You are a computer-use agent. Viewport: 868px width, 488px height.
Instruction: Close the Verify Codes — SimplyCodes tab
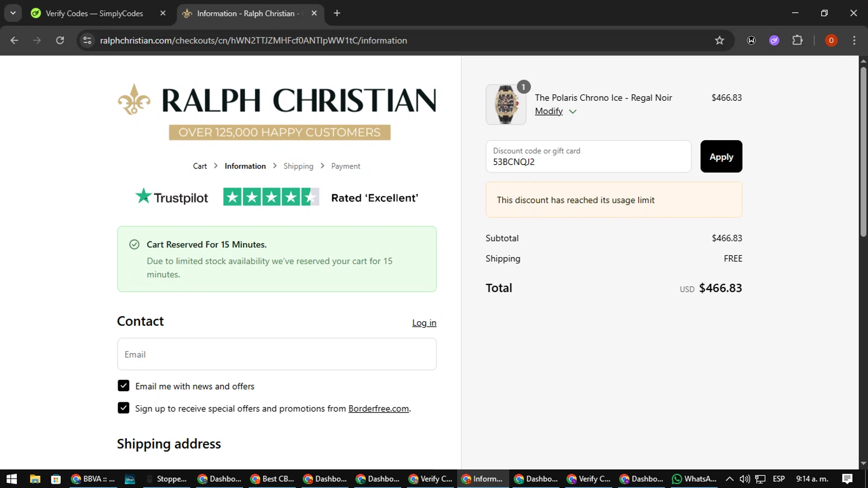tap(163, 13)
